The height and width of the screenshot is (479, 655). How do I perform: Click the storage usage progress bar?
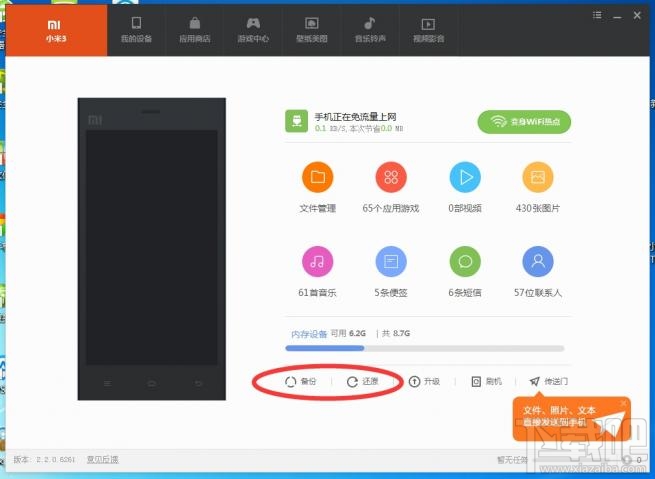pos(424,348)
